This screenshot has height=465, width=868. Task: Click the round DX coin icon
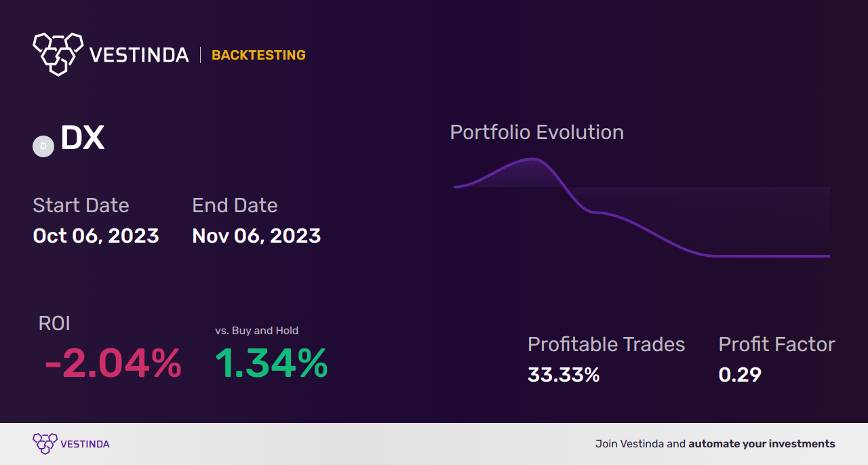43,146
